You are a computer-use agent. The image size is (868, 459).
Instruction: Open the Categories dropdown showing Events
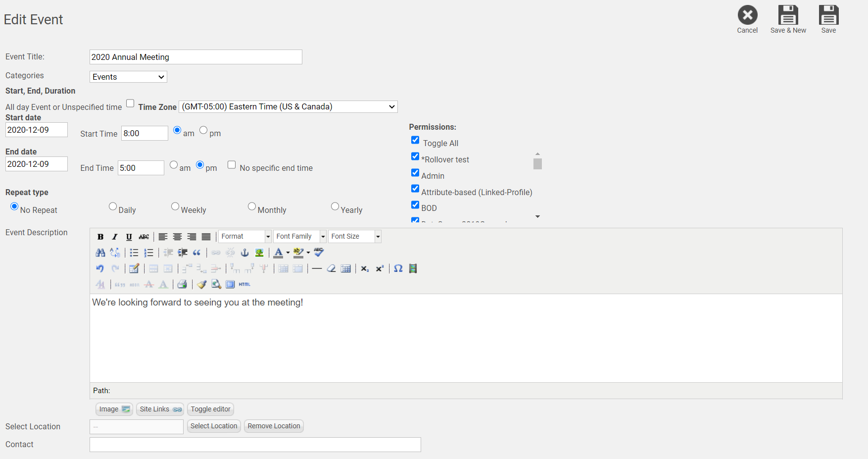[x=128, y=77]
